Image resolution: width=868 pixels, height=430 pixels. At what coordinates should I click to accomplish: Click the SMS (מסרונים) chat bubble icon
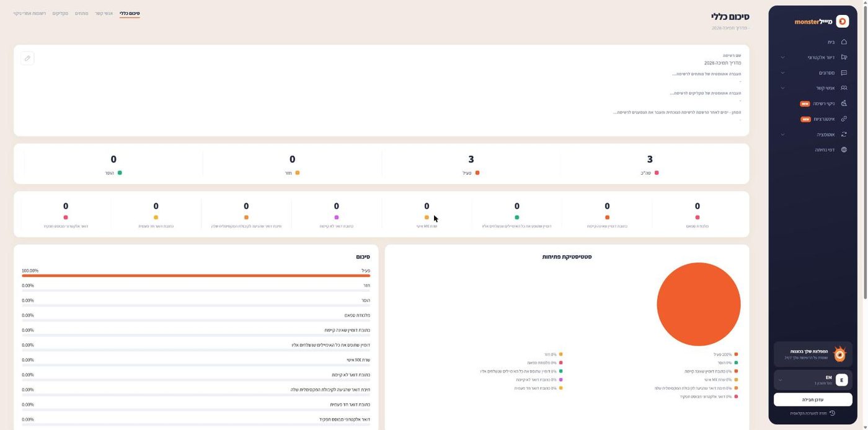[844, 73]
